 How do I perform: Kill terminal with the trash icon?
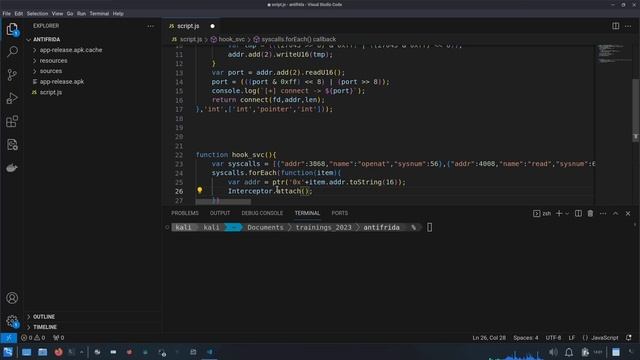[x=590, y=213]
